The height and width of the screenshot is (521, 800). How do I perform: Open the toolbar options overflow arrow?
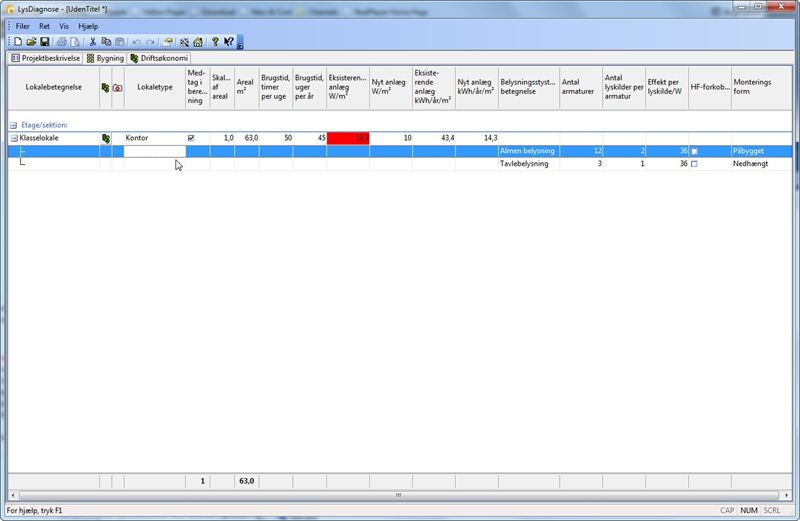[240, 44]
